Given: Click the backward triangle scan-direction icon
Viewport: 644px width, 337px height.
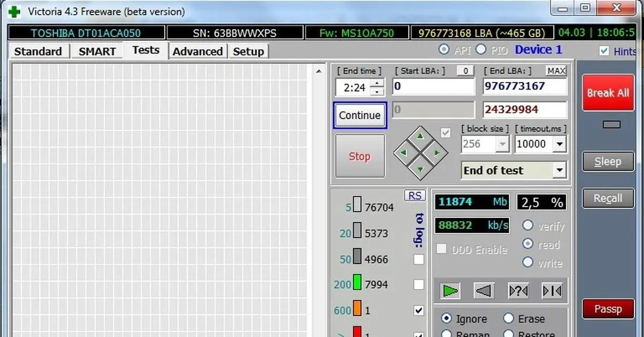Looking at the screenshot, I should point(484,291).
